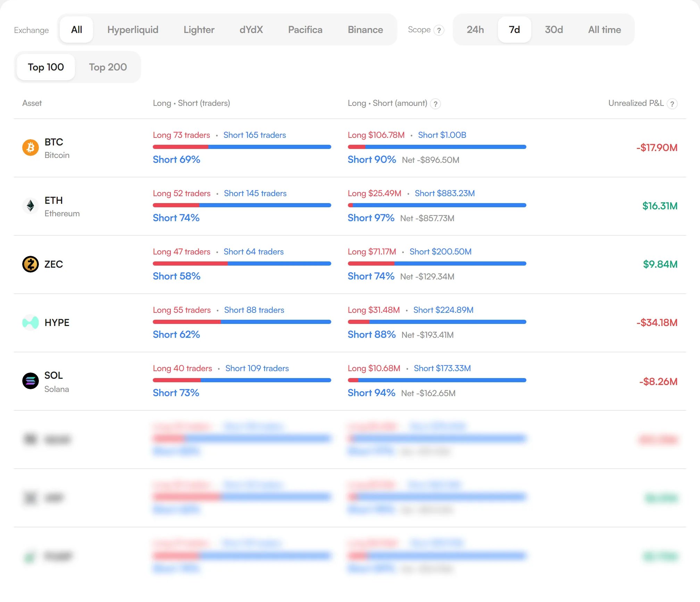Image resolution: width=700 pixels, height=602 pixels.
Task: Select the Binance exchange tab
Action: (x=365, y=30)
